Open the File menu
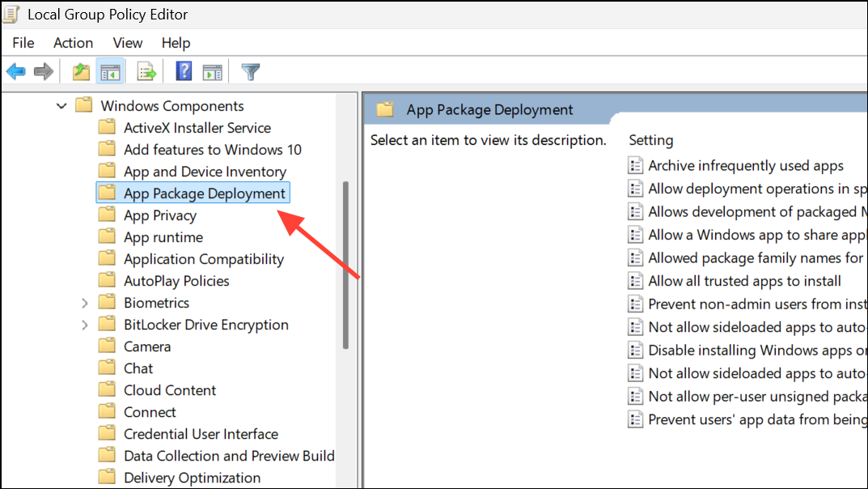This screenshot has height=489, width=868. tap(23, 43)
